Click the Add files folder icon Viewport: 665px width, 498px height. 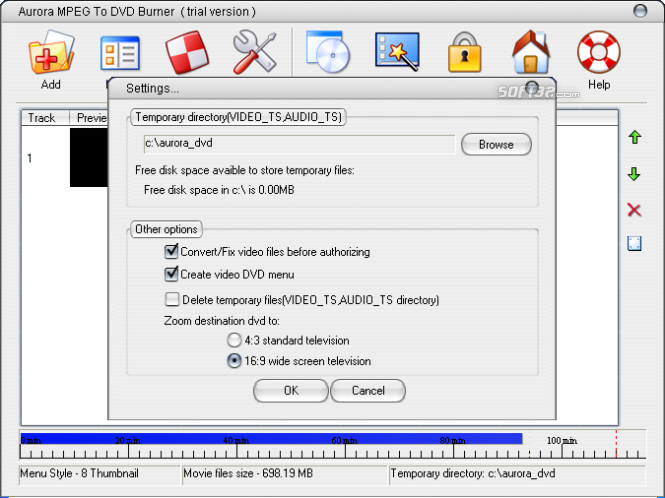coord(51,53)
